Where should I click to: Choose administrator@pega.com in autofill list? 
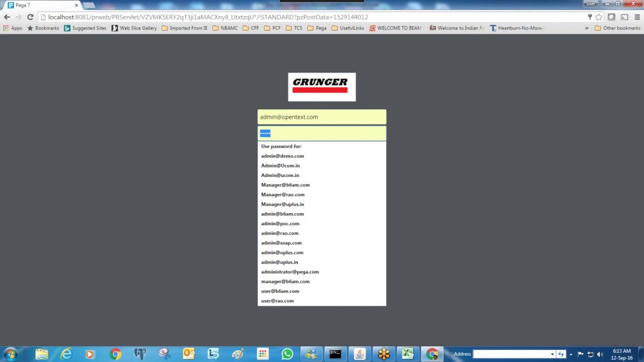(321, 272)
